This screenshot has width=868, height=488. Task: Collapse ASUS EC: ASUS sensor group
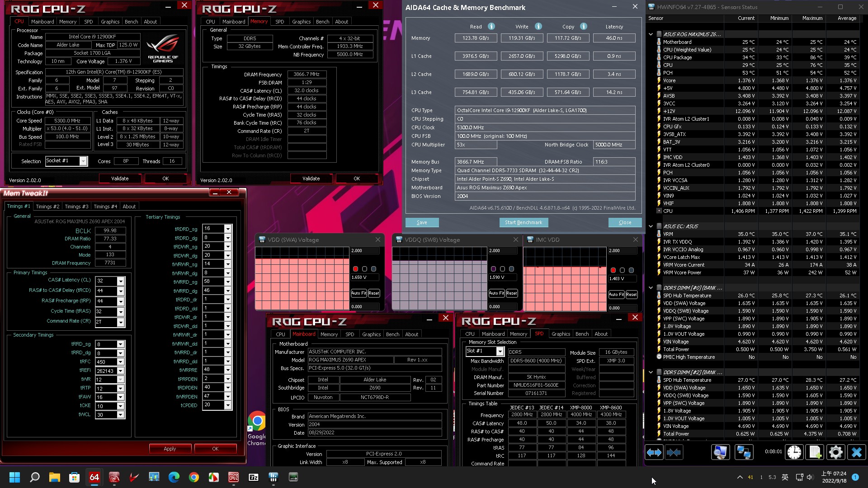click(x=651, y=226)
